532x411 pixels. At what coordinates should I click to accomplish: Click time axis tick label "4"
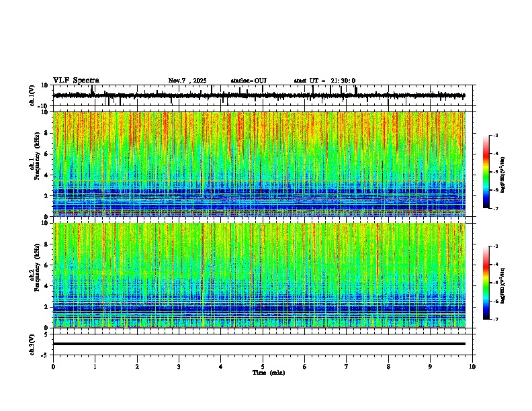click(x=221, y=367)
